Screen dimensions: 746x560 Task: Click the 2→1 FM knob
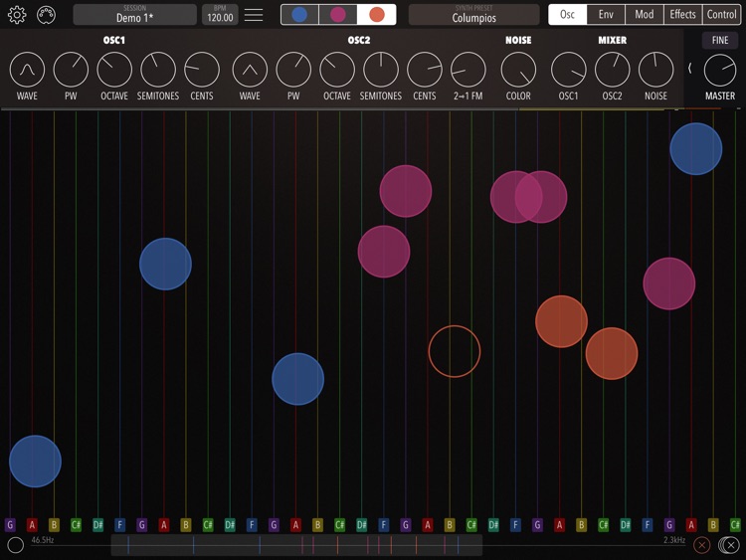coord(468,70)
